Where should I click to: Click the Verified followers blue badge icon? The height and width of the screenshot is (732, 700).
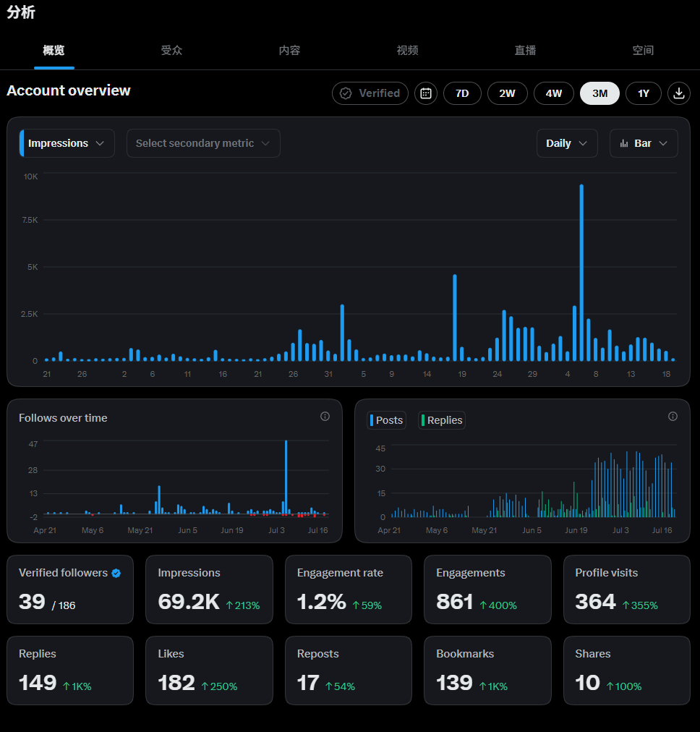[116, 574]
